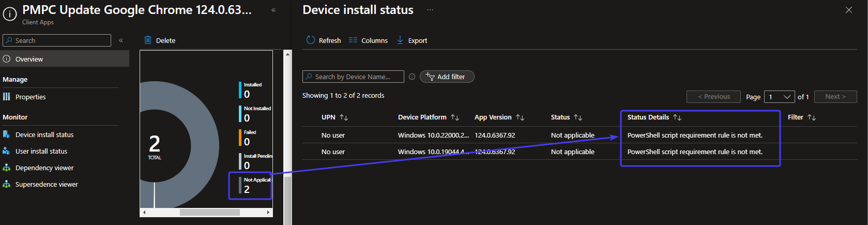Sort by the App Version column
This screenshot has height=225, width=868.
coord(499,117)
